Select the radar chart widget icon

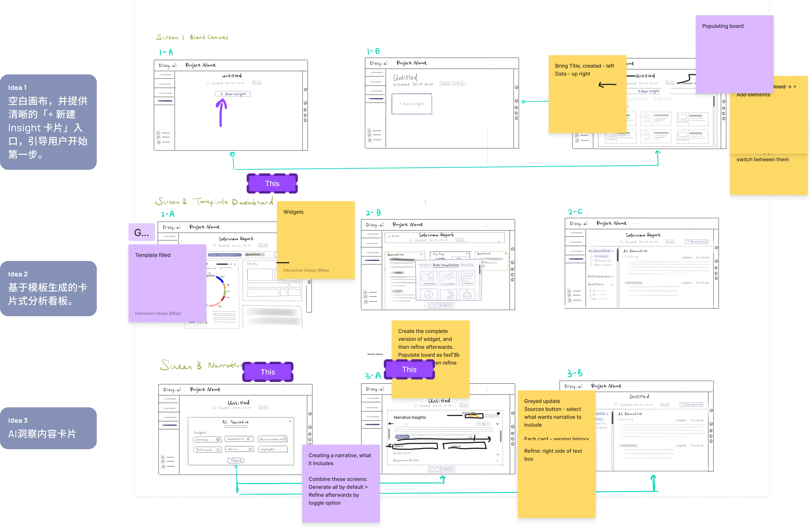click(467, 294)
